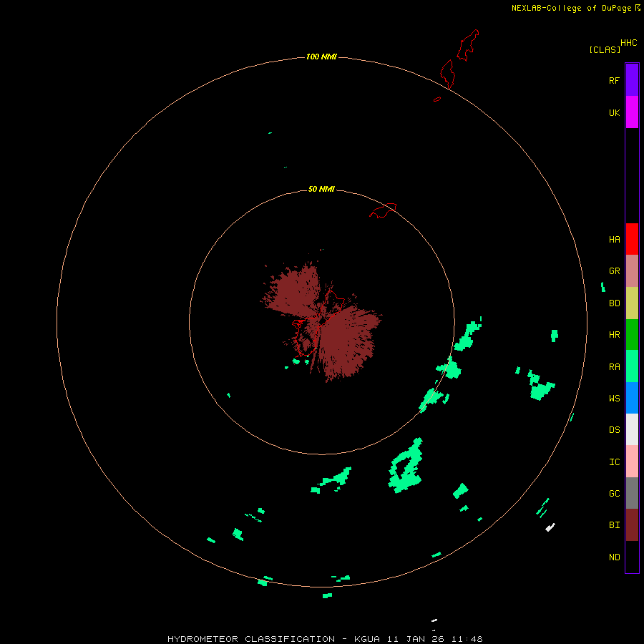Click the WS legend label
This screenshot has width=644, height=644.
[x=614, y=399]
